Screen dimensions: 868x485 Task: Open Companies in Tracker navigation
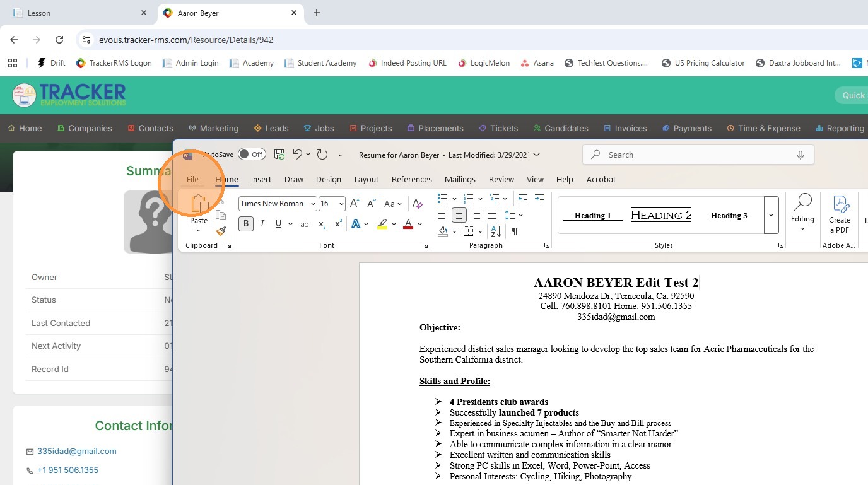click(85, 128)
